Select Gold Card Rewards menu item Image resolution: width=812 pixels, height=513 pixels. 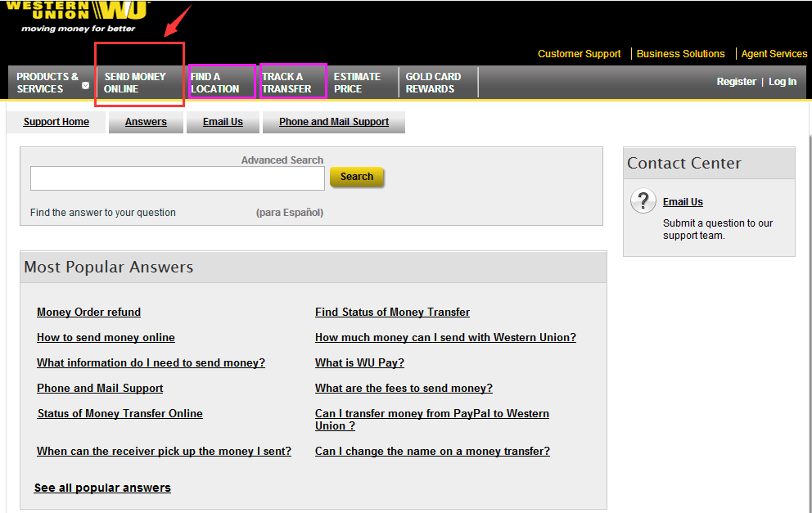point(433,83)
